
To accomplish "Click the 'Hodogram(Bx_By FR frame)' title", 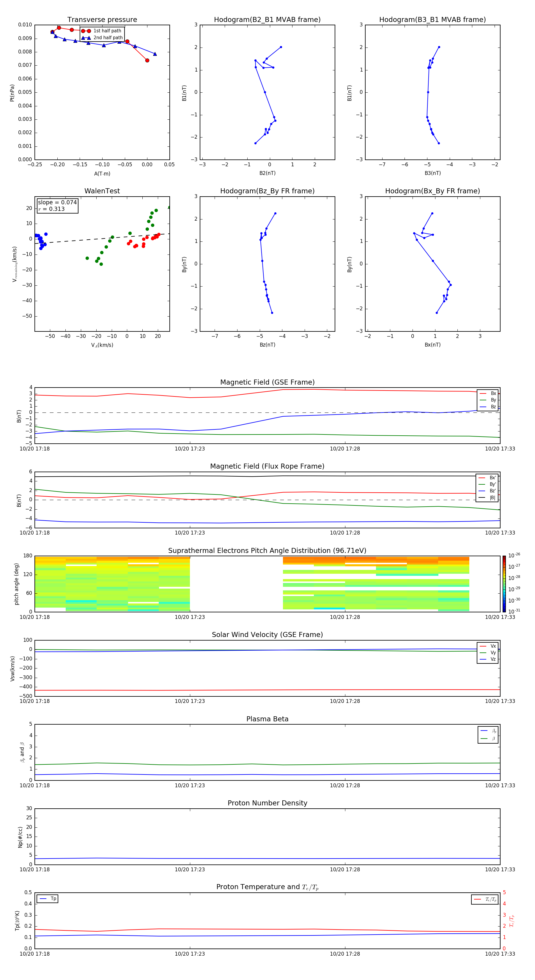I will click(432, 191).
